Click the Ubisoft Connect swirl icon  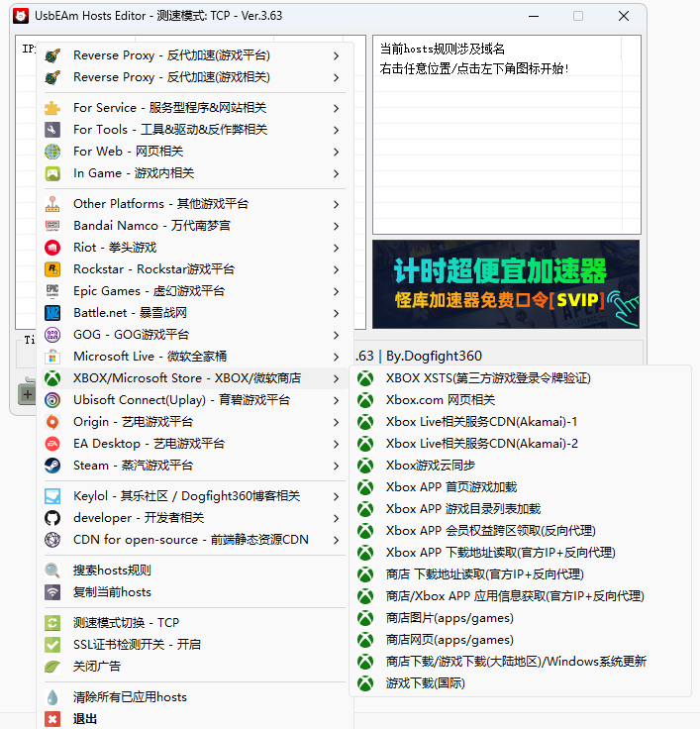(52, 400)
